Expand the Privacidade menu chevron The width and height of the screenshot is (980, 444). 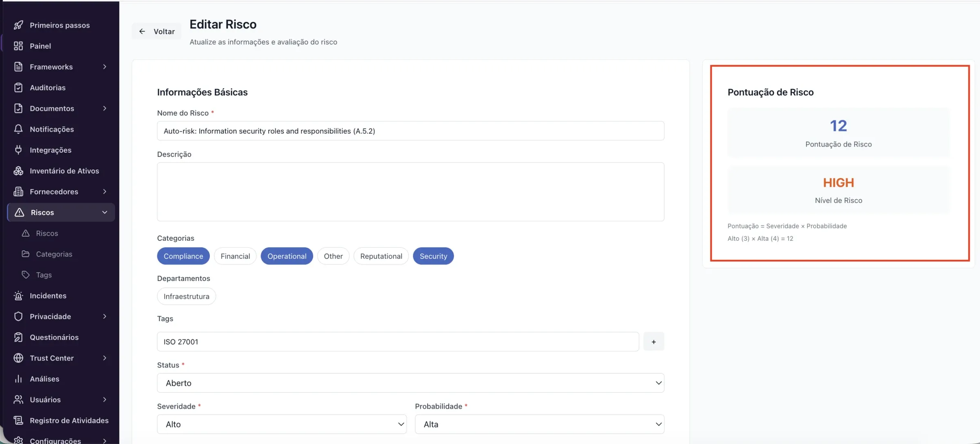tap(105, 317)
